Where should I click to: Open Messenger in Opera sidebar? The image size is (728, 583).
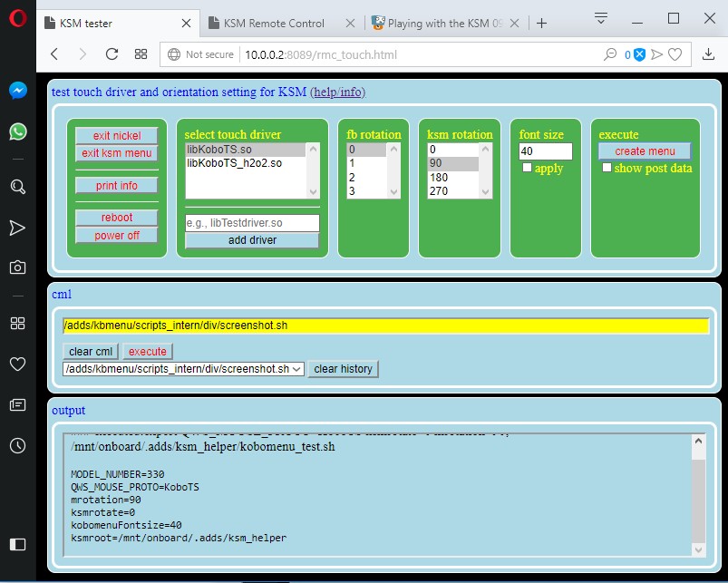tap(17, 90)
